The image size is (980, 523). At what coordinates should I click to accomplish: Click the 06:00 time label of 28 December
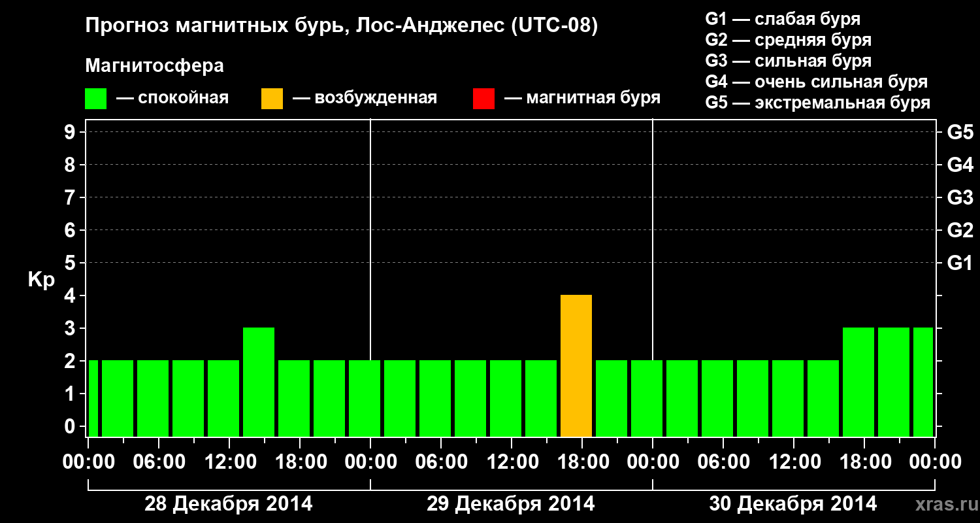tap(159, 462)
